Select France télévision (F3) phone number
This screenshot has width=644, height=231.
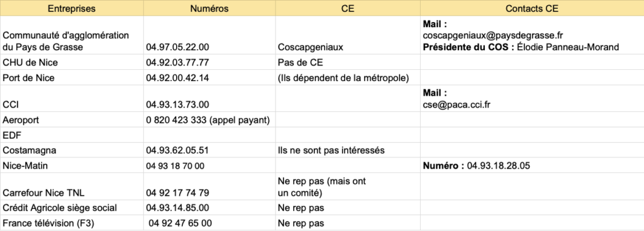click(209, 223)
